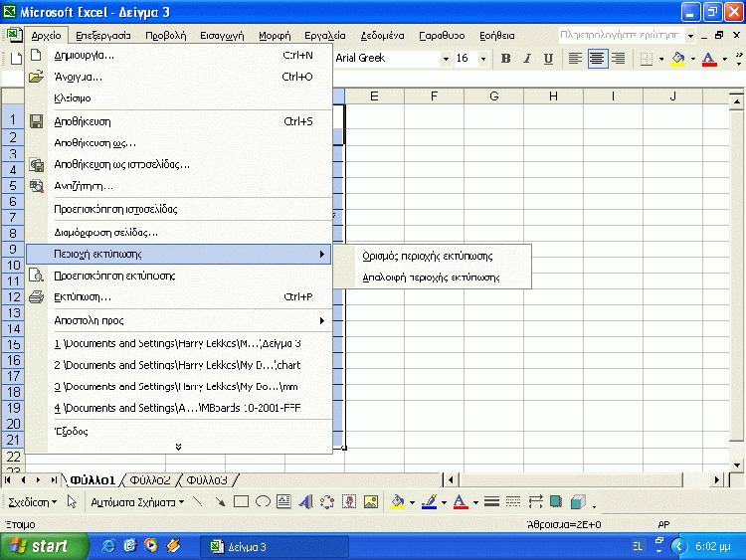Switch to the Φύλλο3 sheet tab
Screen dimensions: 746x560
[x=207, y=480]
